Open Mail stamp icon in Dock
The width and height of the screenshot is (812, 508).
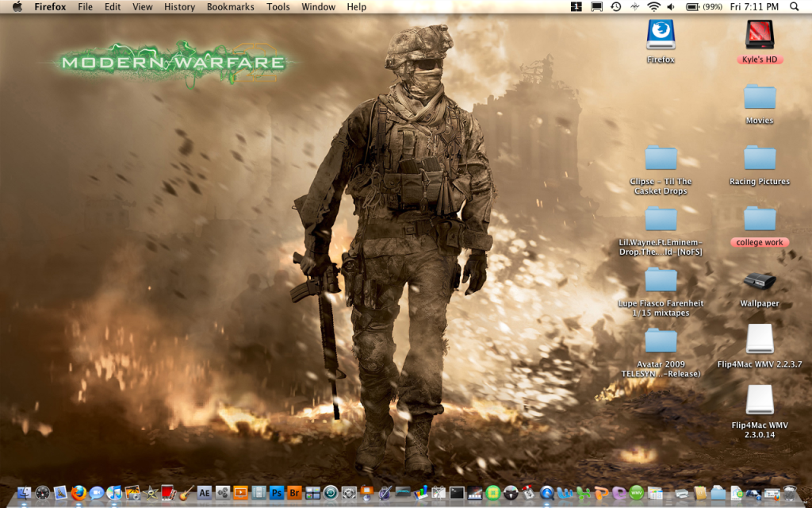[60, 492]
